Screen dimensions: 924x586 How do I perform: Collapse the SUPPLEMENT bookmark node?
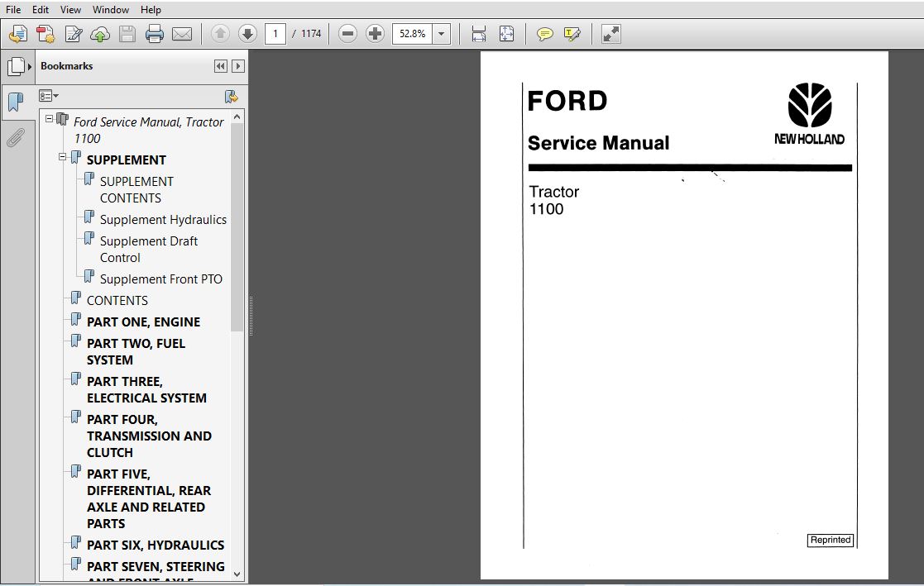tap(63, 157)
